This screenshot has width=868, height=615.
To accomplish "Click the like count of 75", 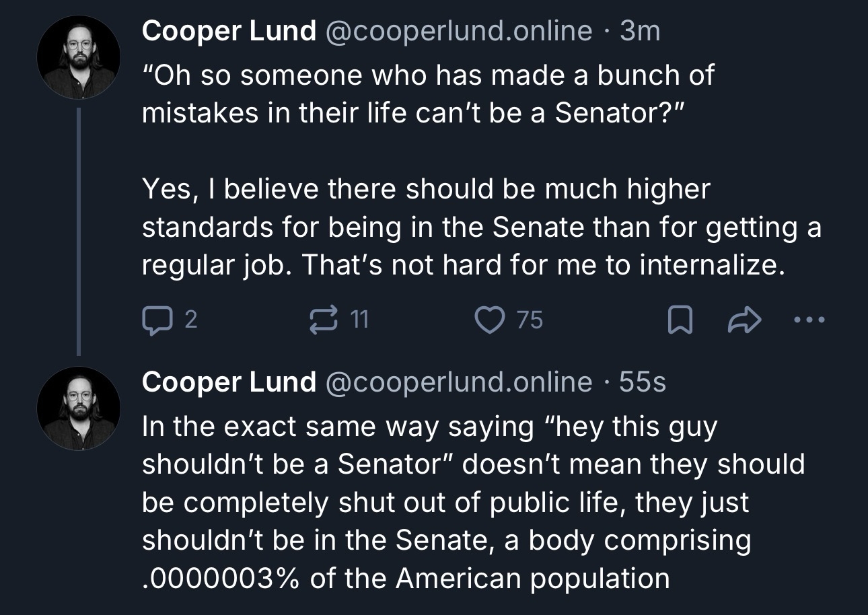I will [x=530, y=320].
